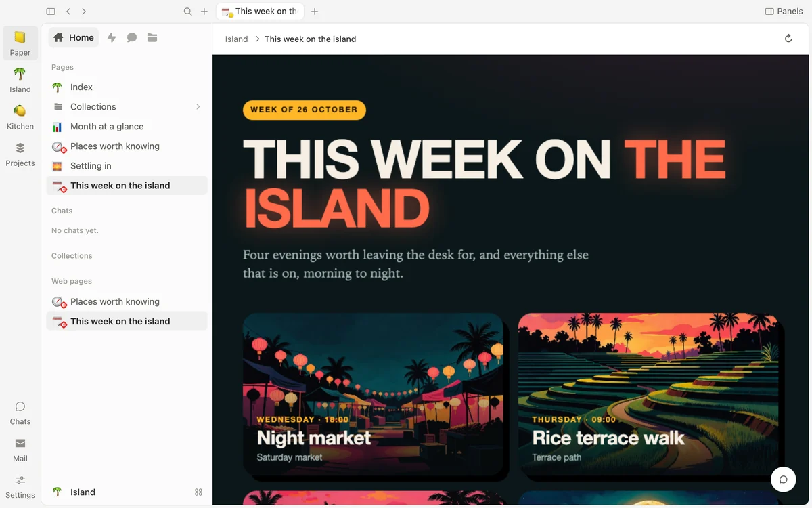Open the Collections page row

127,107
